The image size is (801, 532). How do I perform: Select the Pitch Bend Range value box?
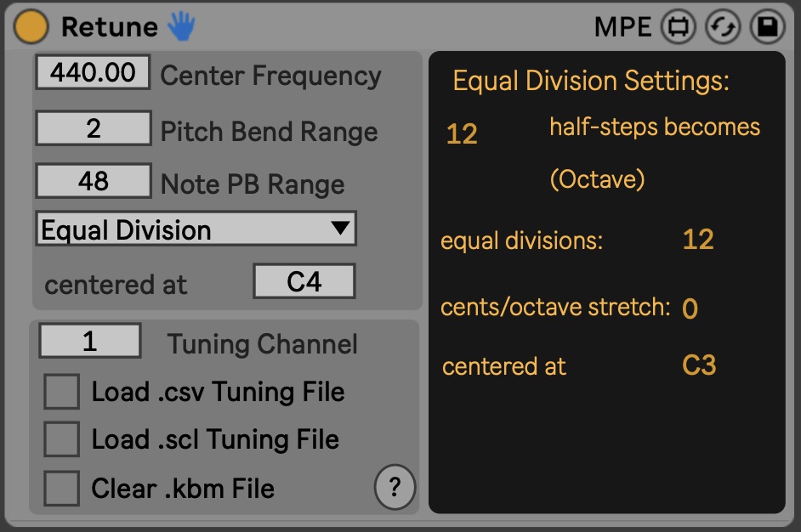click(94, 128)
